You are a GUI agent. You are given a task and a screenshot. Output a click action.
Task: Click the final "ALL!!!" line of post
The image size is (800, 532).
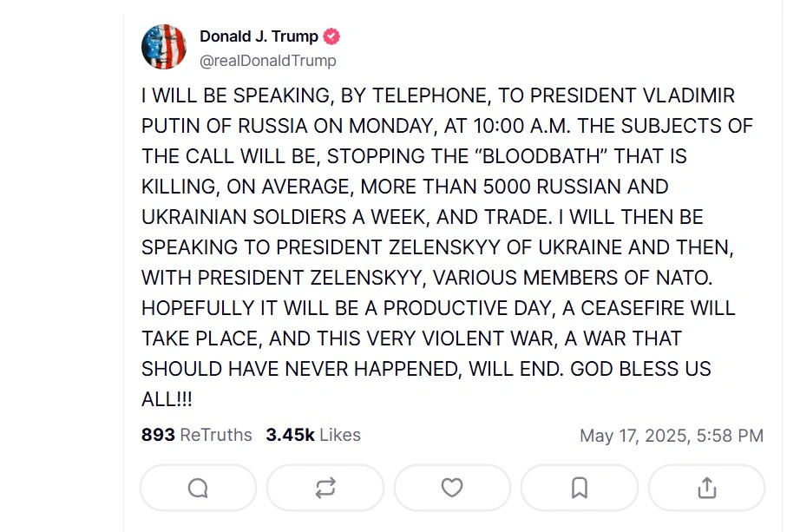click(167, 398)
